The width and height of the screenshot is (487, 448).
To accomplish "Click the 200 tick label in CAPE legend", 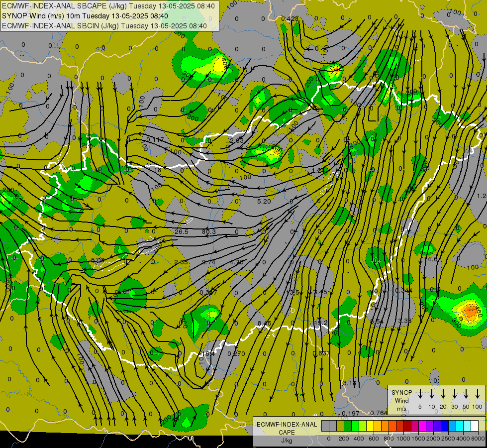I will point(344,439).
